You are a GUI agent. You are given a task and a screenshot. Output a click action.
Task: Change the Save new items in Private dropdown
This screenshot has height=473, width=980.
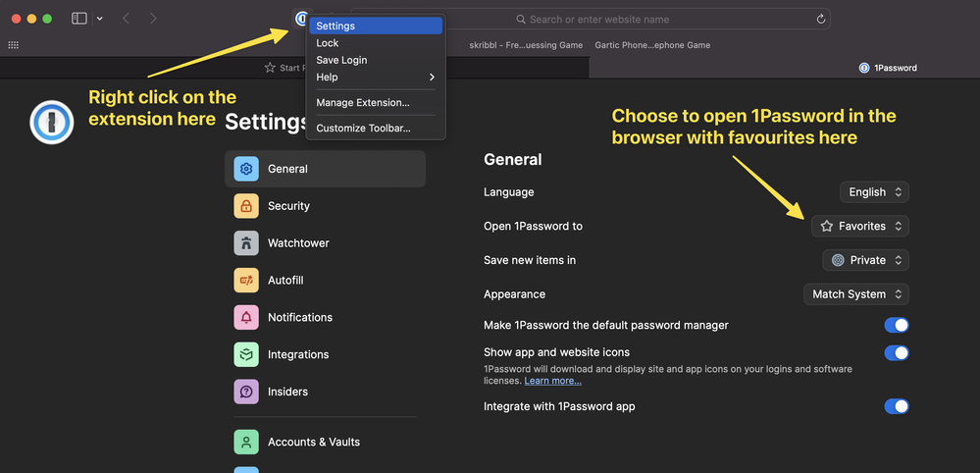tap(865, 260)
